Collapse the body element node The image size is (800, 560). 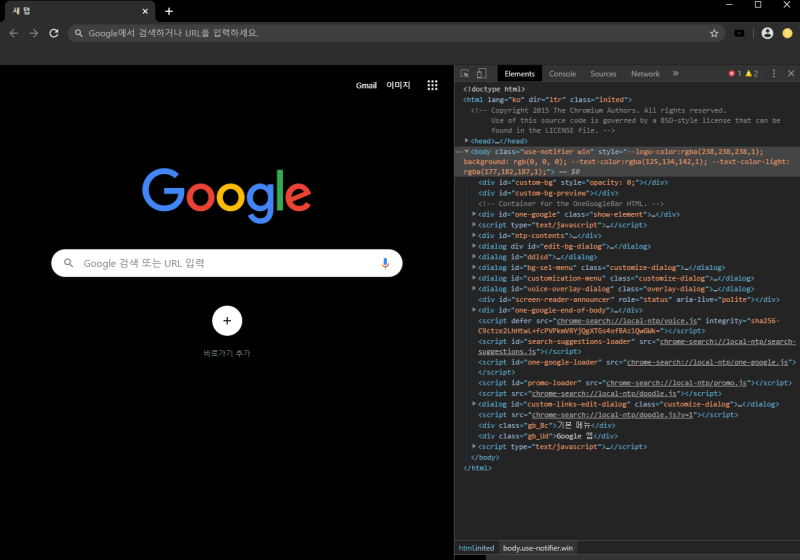(467, 151)
